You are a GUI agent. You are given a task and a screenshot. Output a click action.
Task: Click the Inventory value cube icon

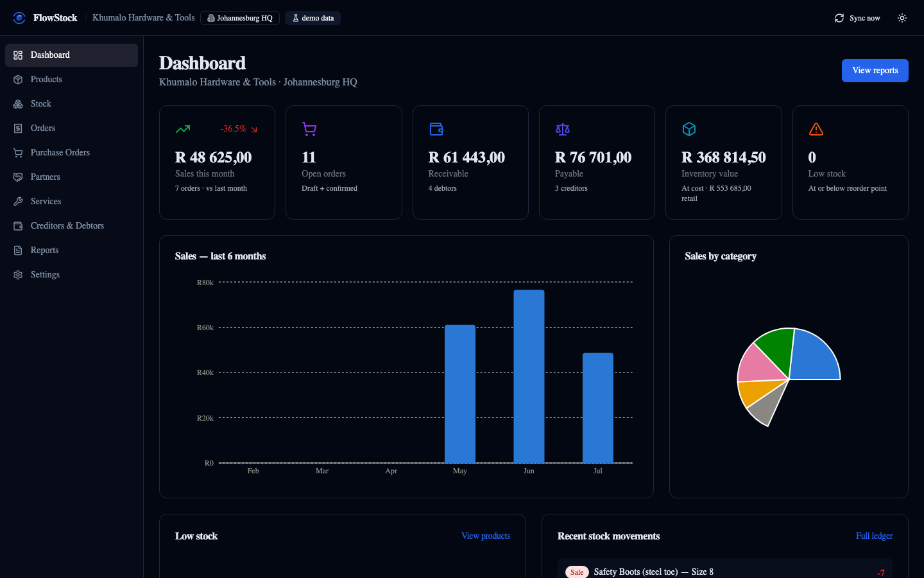689,129
